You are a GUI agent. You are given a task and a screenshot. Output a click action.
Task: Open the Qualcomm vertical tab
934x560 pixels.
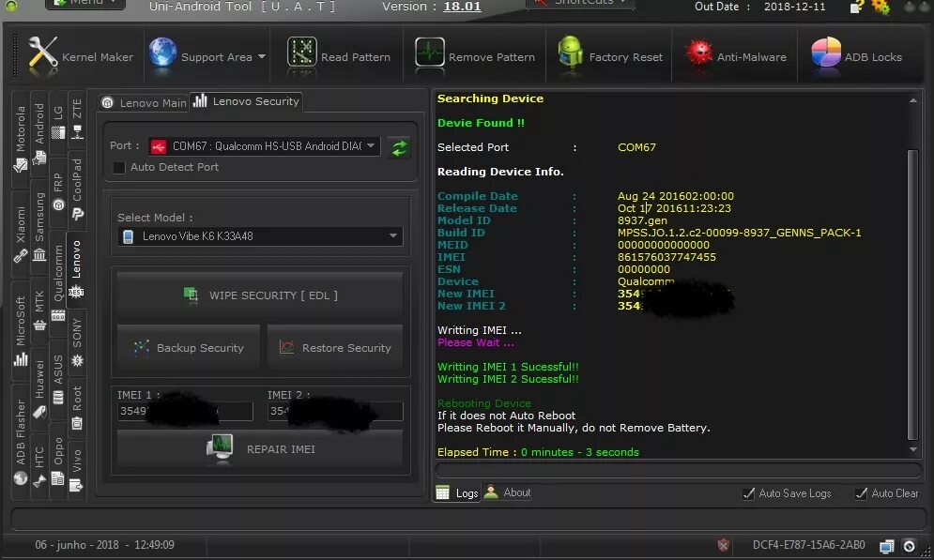[58, 282]
